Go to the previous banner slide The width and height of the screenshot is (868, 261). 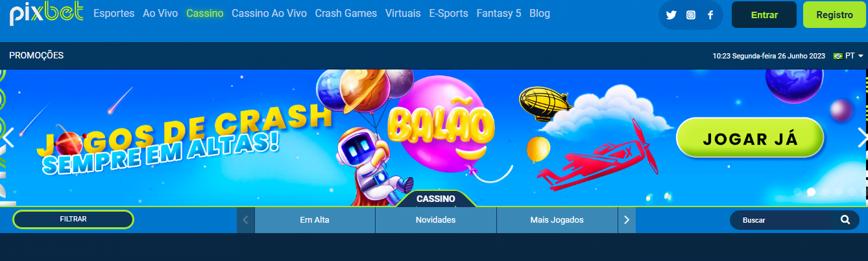(x=8, y=138)
